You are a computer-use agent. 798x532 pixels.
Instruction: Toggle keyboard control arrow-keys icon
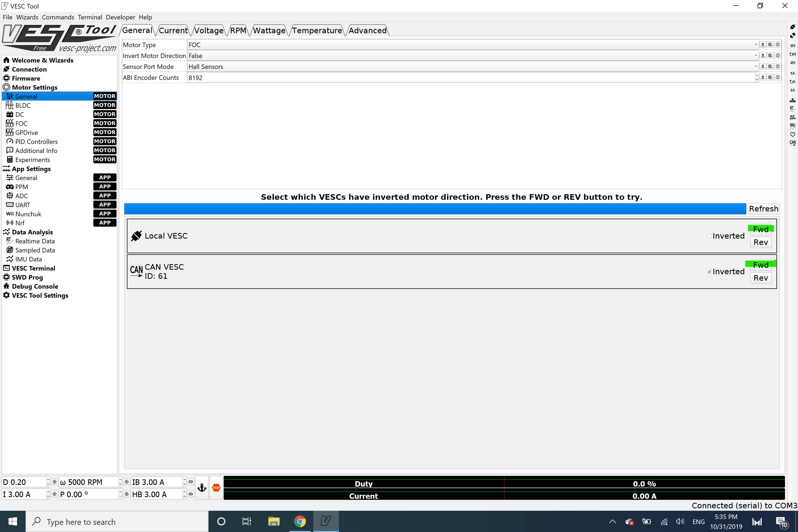click(792, 100)
